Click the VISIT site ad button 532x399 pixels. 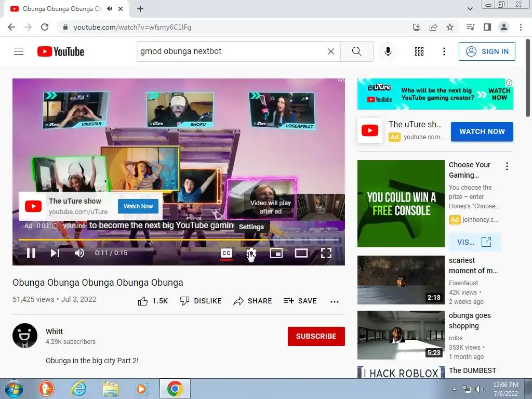[x=474, y=242]
